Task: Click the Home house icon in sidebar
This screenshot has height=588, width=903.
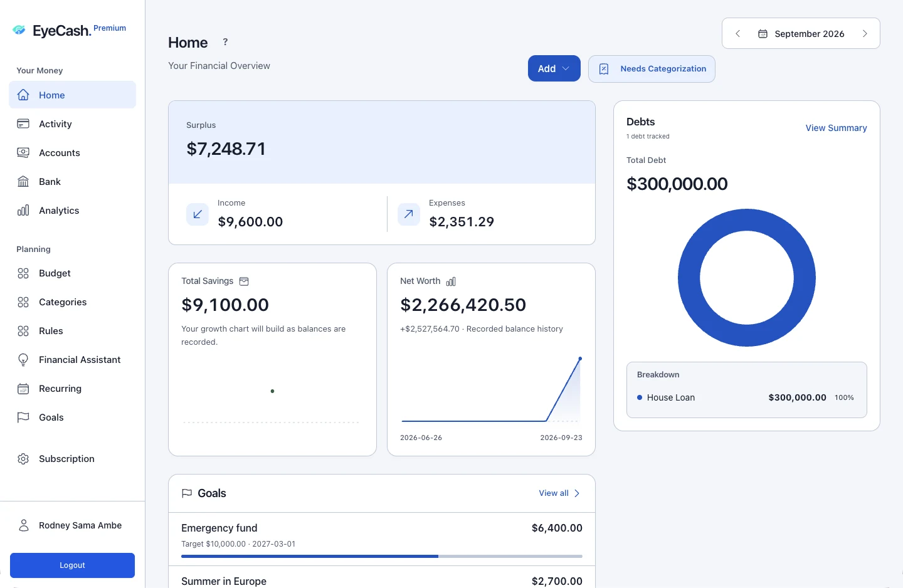Action: tap(23, 95)
